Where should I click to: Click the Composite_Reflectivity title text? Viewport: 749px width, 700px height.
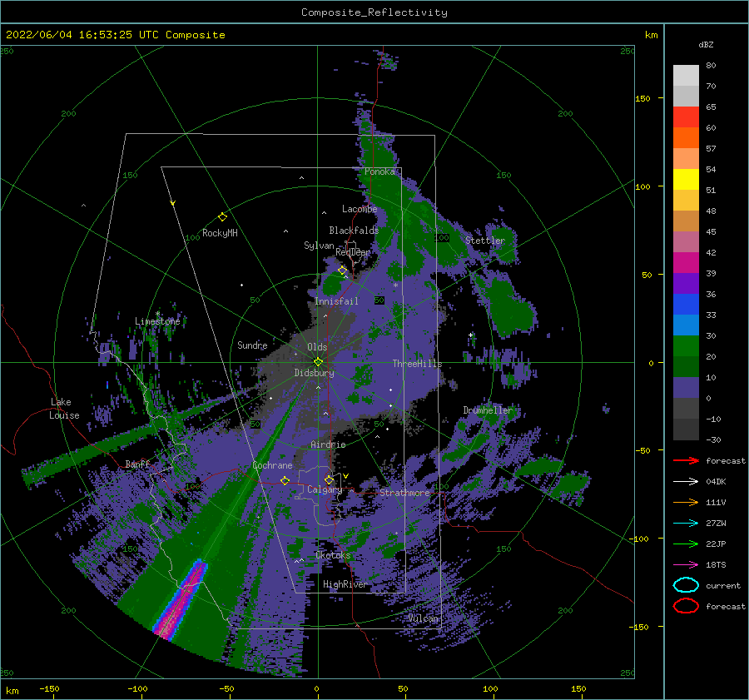[374, 12]
